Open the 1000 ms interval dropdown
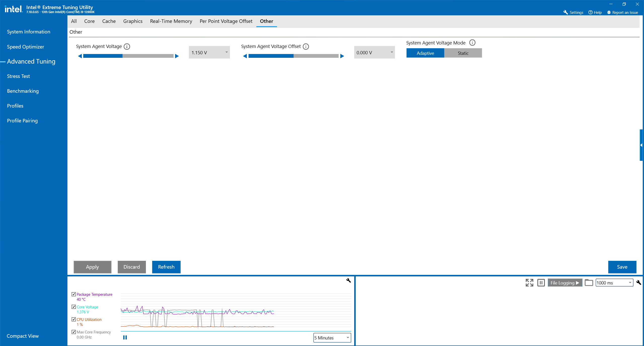The height and width of the screenshot is (346, 644). [x=615, y=283]
